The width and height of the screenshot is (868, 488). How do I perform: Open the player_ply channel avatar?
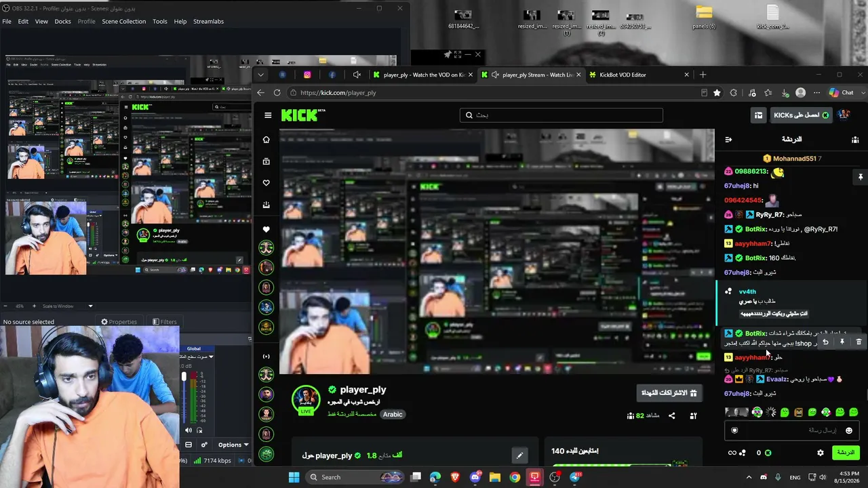[306, 400]
